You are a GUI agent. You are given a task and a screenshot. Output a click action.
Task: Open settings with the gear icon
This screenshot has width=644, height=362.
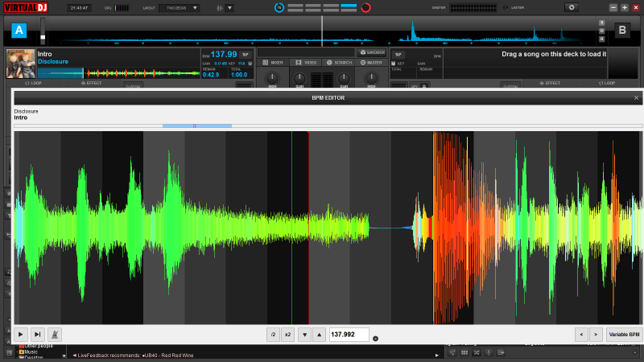pyautogui.click(x=572, y=7)
